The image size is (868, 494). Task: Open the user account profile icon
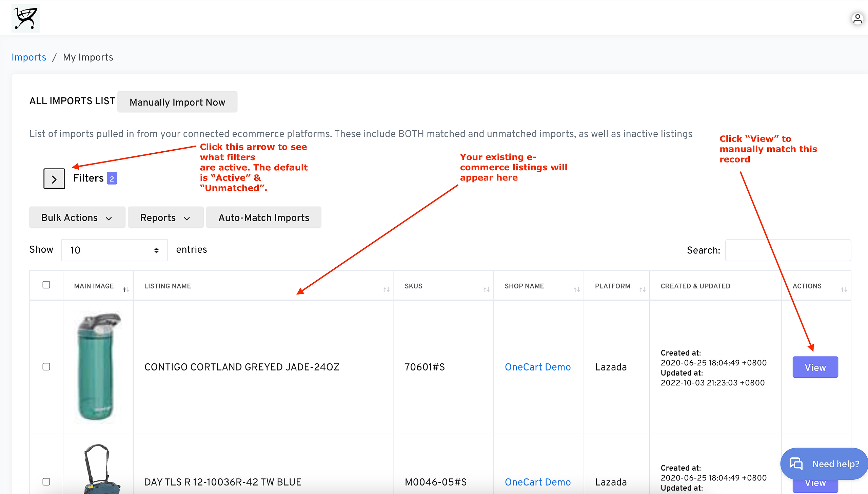coord(857,19)
